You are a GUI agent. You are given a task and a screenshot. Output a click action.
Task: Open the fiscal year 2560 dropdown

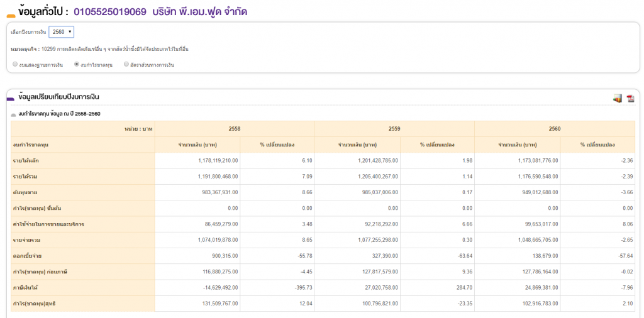[x=61, y=31]
